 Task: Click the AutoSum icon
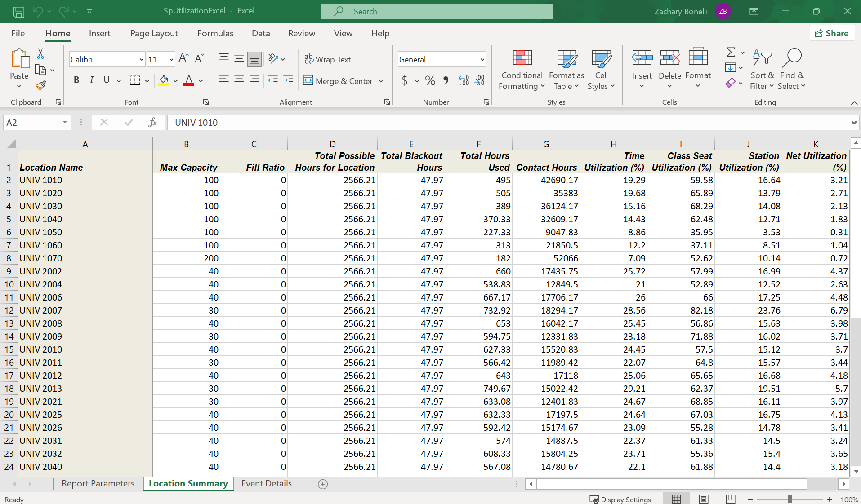730,52
